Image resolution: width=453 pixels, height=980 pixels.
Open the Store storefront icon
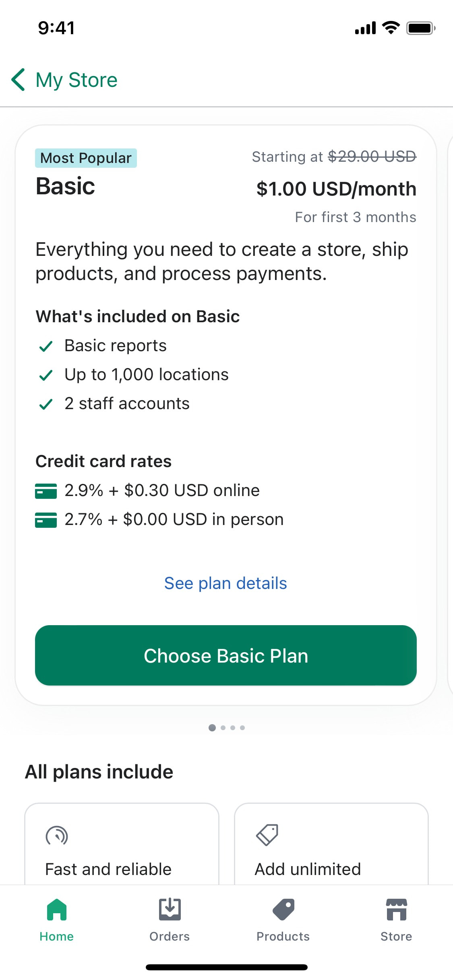[397, 910]
